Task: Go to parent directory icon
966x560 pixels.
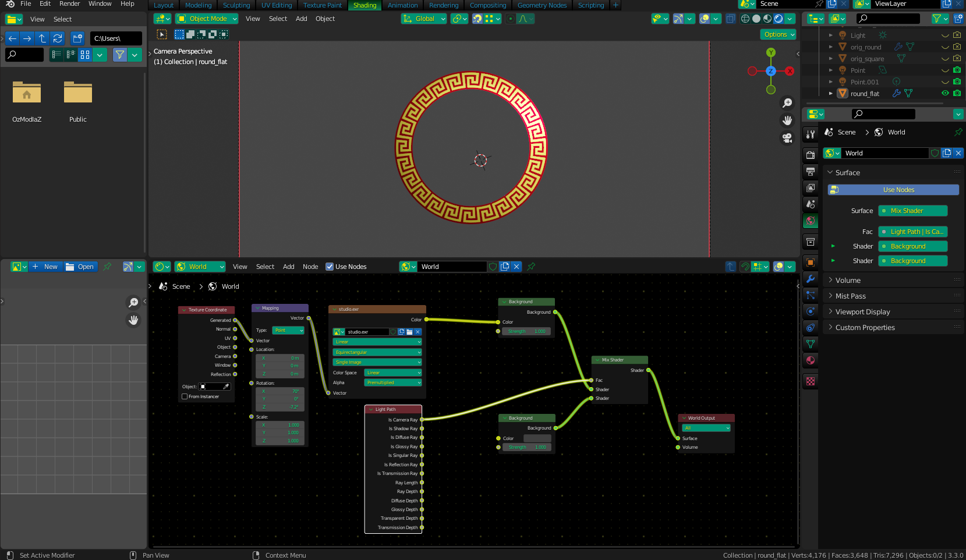Action: tap(43, 38)
